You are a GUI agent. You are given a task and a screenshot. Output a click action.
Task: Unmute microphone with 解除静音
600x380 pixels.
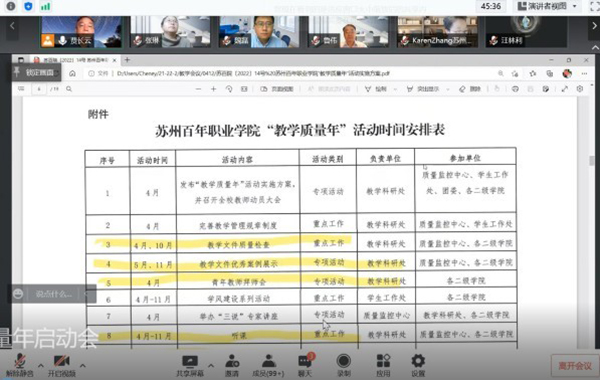20,365
